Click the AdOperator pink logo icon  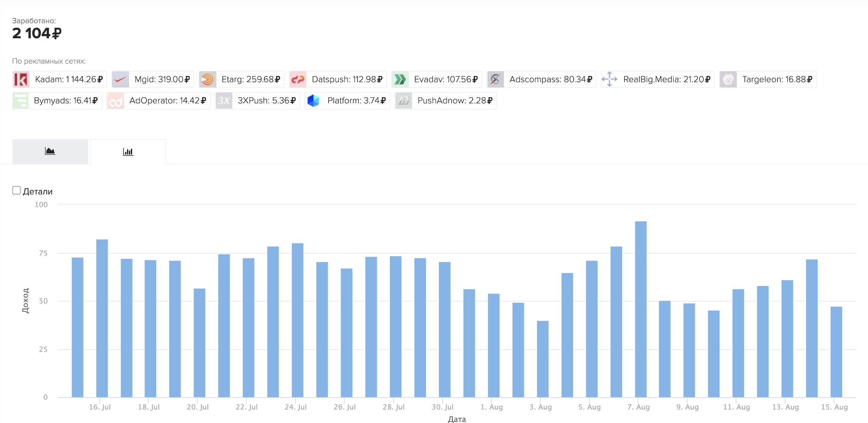[x=115, y=101]
